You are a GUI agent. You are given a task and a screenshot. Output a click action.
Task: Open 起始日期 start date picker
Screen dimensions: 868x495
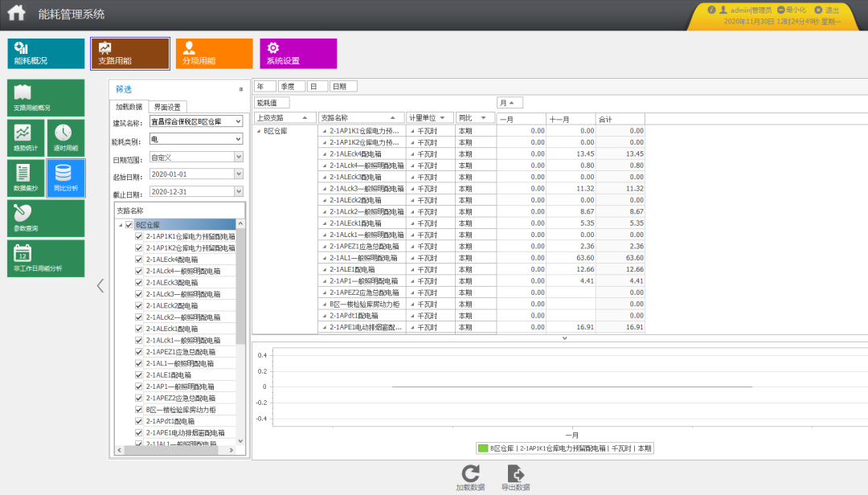(x=238, y=174)
